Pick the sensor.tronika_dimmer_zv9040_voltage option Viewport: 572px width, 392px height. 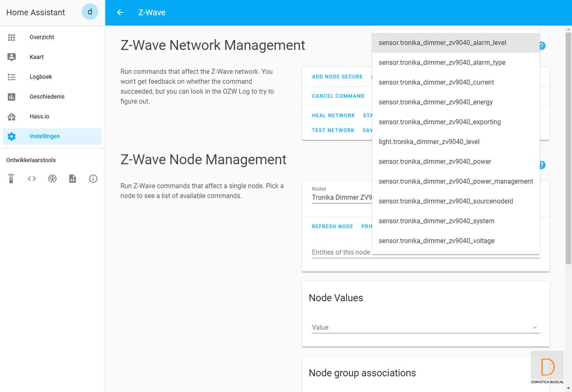(436, 241)
